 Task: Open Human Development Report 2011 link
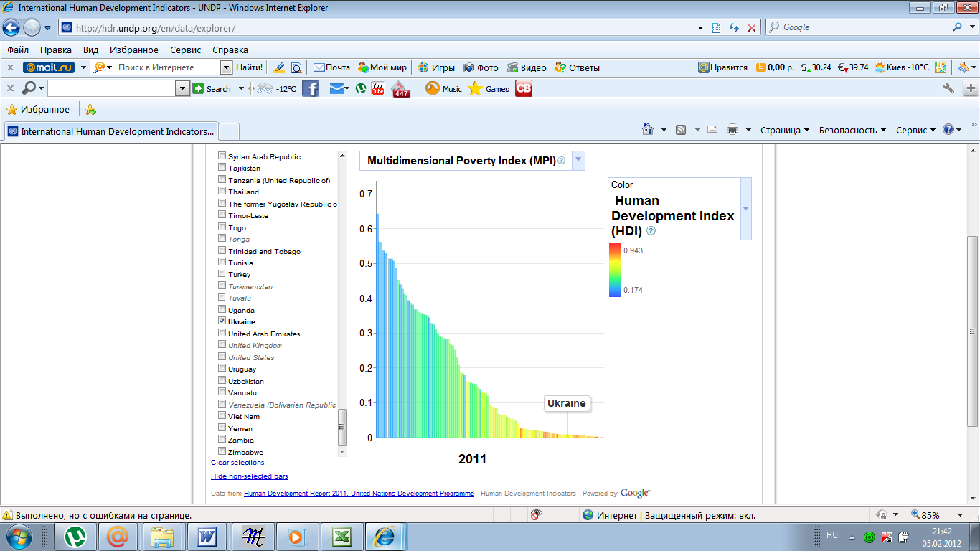click(359, 494)
